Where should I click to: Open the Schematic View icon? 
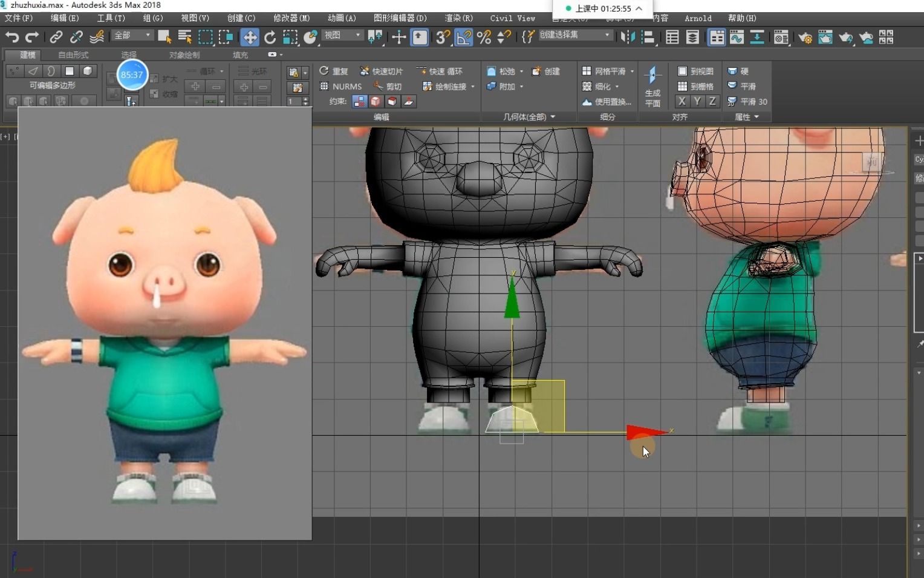757,38
